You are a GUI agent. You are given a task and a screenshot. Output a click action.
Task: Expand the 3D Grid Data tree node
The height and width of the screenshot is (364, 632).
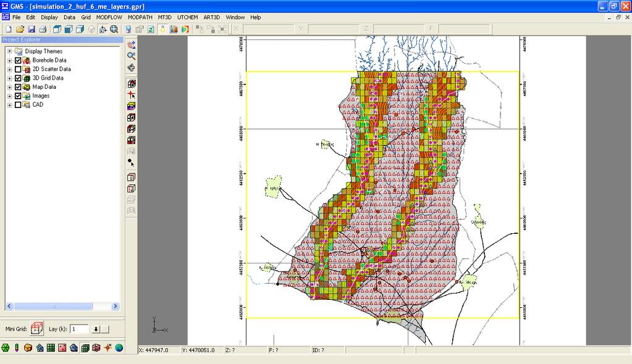click(9, 78)
